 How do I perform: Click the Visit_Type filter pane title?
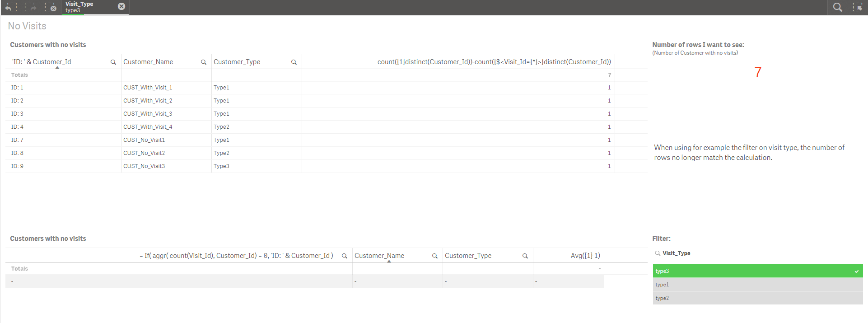pyautogui.click(x=676, y=253)
